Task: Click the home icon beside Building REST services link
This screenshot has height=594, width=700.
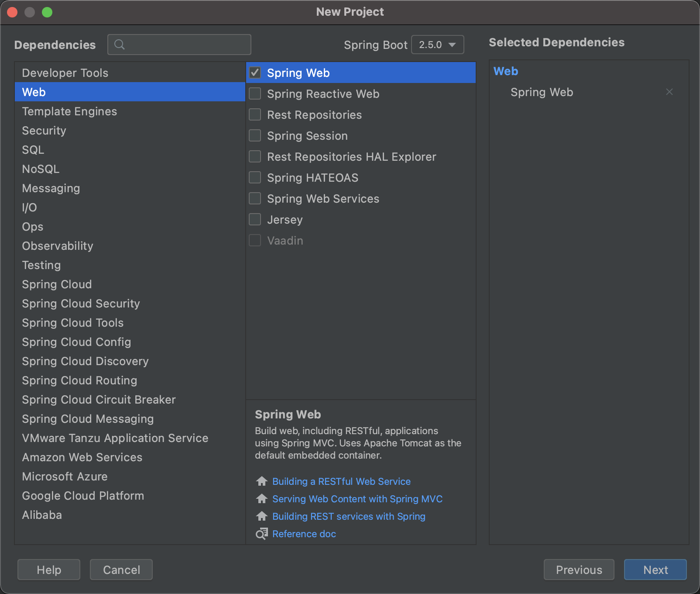Action: coord(261,516)
